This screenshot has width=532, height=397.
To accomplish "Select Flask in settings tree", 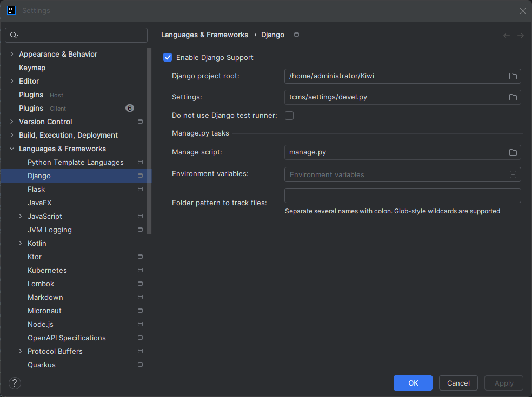I will point(36,189).
